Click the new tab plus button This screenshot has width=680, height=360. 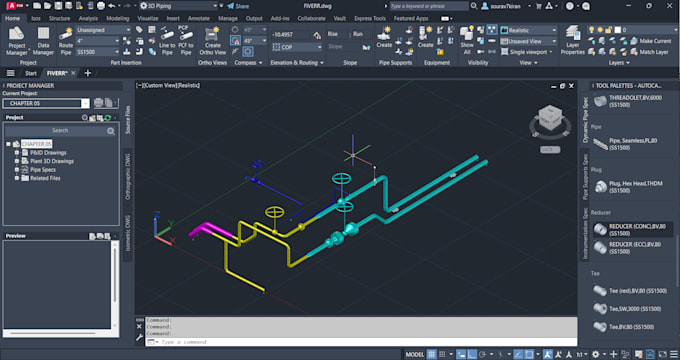click(88, 73)
